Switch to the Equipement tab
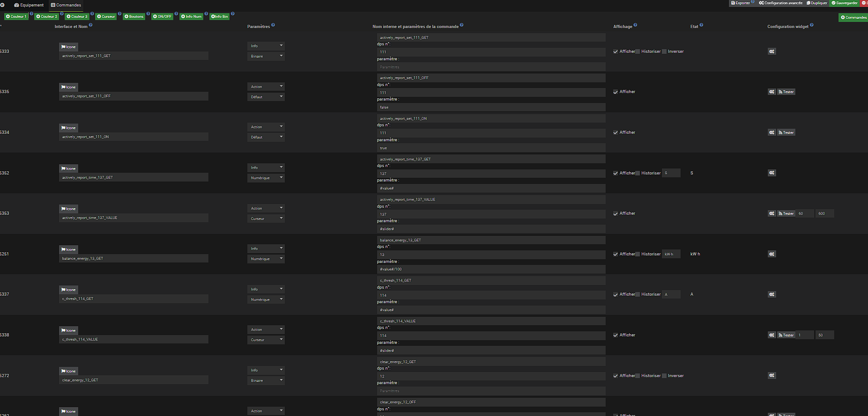This screenshot has height=416, width=868. point(29,5)
